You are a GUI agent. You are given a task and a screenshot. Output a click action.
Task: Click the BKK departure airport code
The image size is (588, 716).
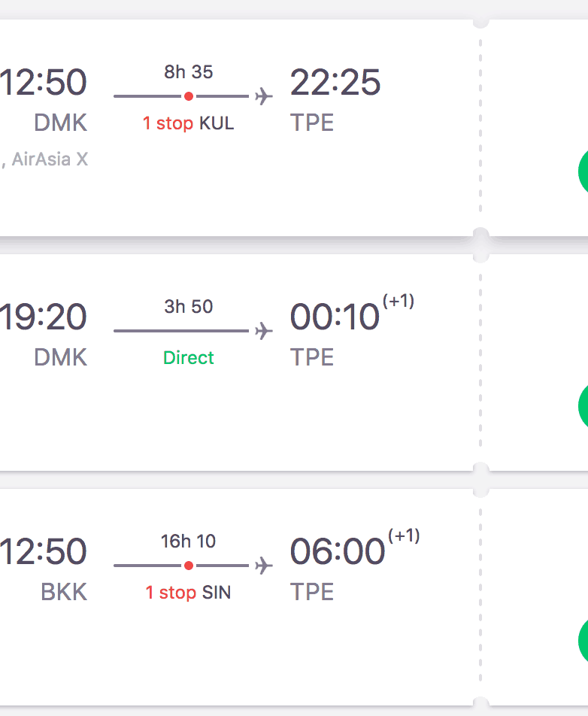(64, 592)
